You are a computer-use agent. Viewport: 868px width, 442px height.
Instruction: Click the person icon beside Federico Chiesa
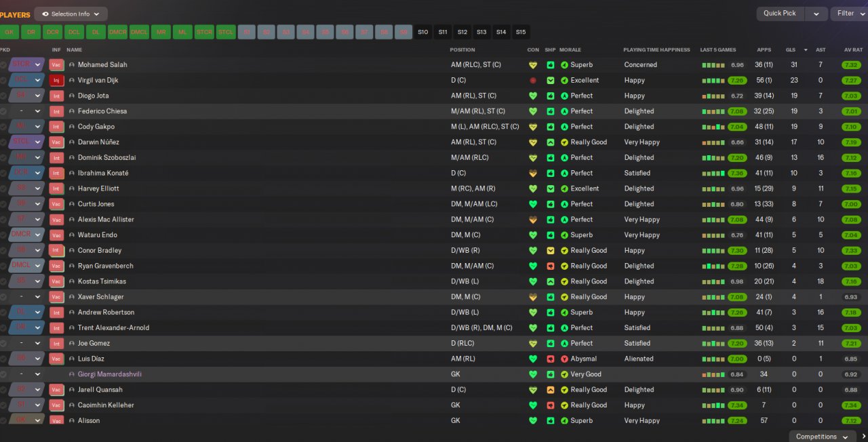click(72, 111)
